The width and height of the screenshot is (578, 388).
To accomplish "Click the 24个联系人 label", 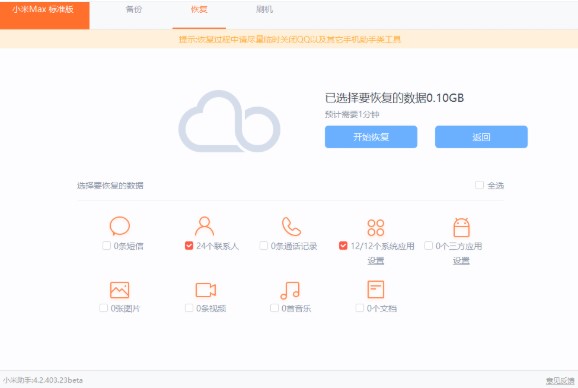I will pyautogui.click(x=217, y=246).
